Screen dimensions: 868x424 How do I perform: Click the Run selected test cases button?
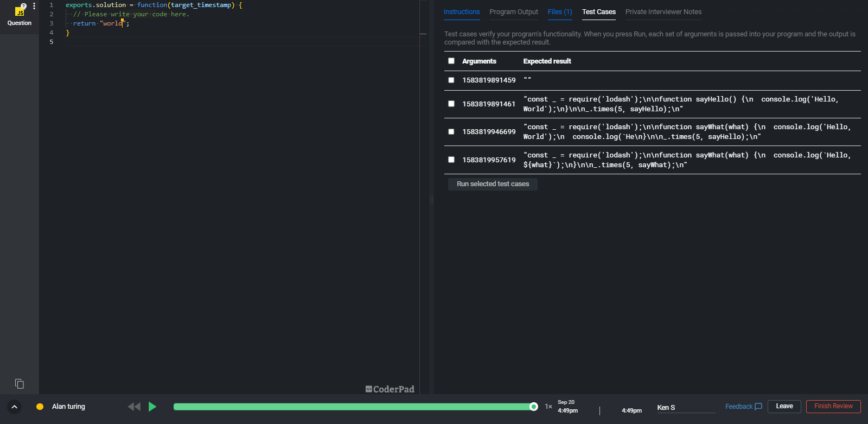493,184
